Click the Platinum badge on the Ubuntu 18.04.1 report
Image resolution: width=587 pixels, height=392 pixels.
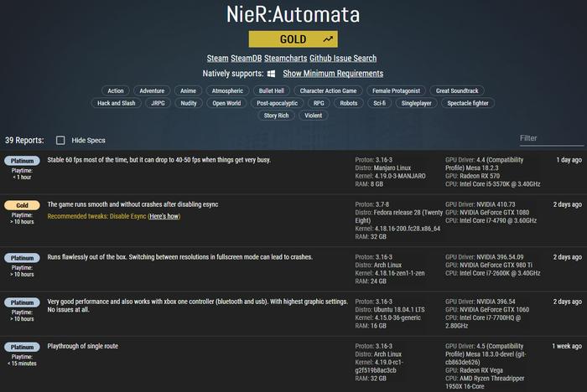[22, 302]
